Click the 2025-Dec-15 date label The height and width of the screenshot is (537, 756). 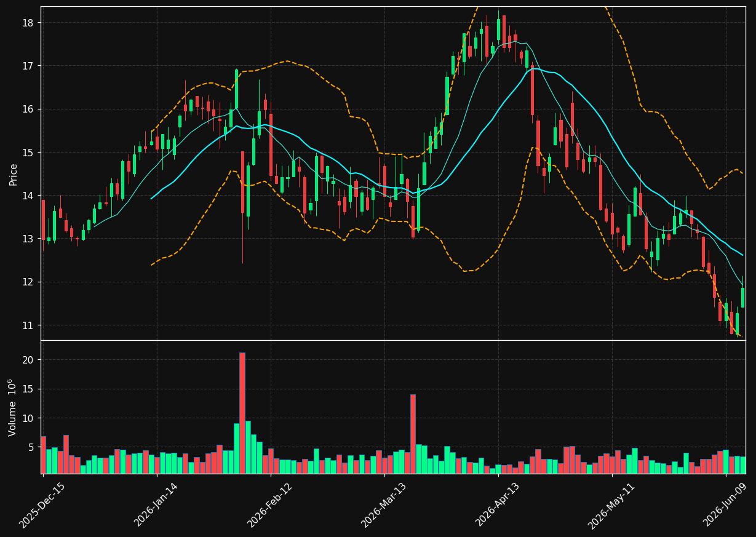[42, 505]
